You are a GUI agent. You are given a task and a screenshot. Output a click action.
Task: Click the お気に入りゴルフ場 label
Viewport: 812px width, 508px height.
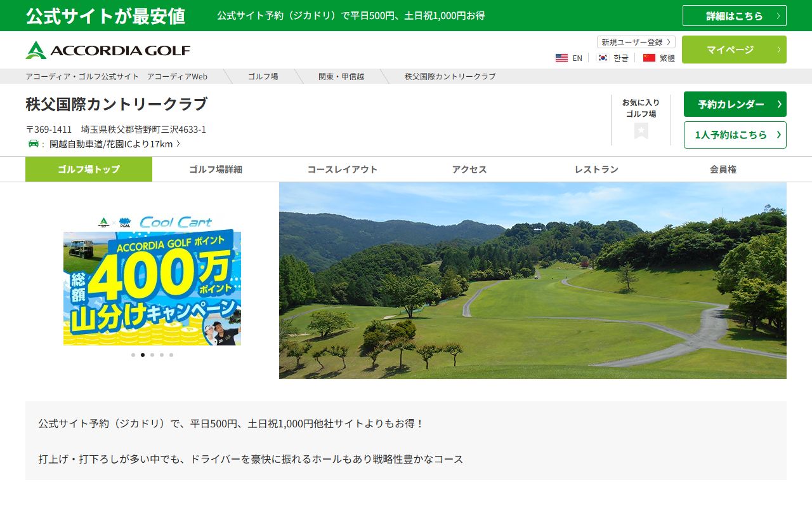pos(641,108)
